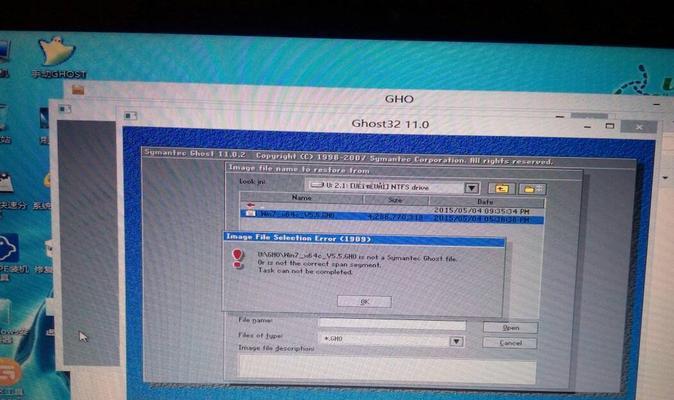Click the Ghost32 11.0 title bar text
The width and height of the screenshot is (674, 400).
tap(390, 124)
